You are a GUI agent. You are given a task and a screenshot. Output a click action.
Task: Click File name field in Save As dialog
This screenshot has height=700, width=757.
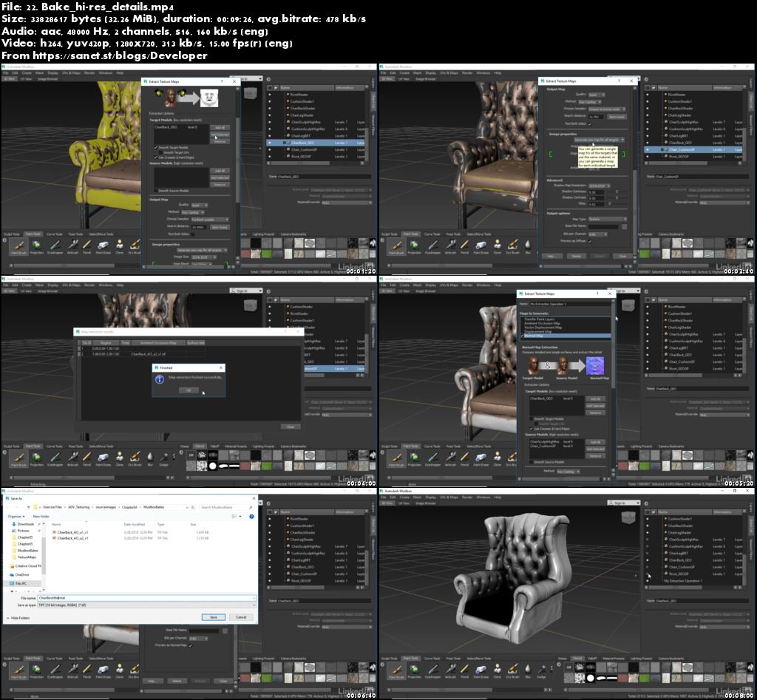147,598
